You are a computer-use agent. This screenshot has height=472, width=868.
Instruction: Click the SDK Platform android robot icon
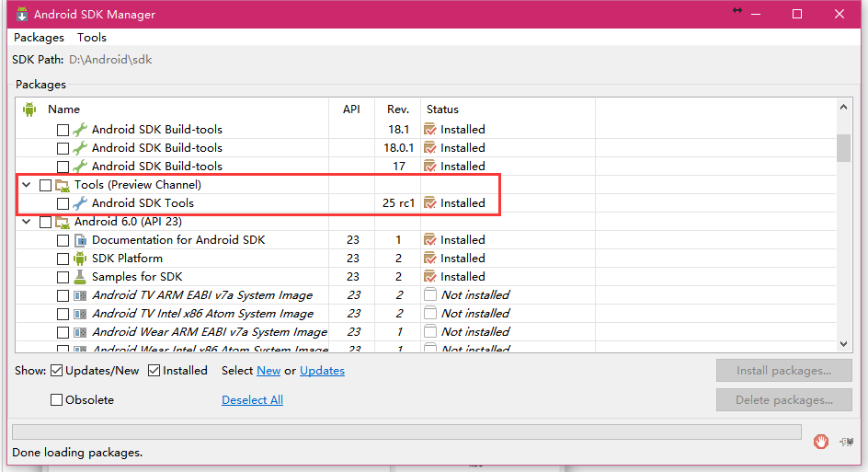click(80, 259)
